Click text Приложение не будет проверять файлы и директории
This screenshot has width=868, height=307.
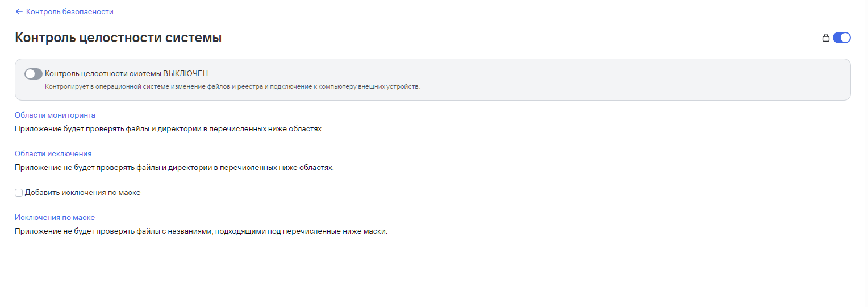pyautogui.click(x=174, y=168)
